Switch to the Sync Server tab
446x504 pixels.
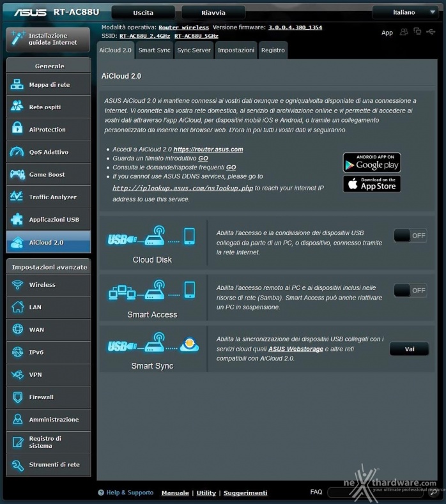194,50
